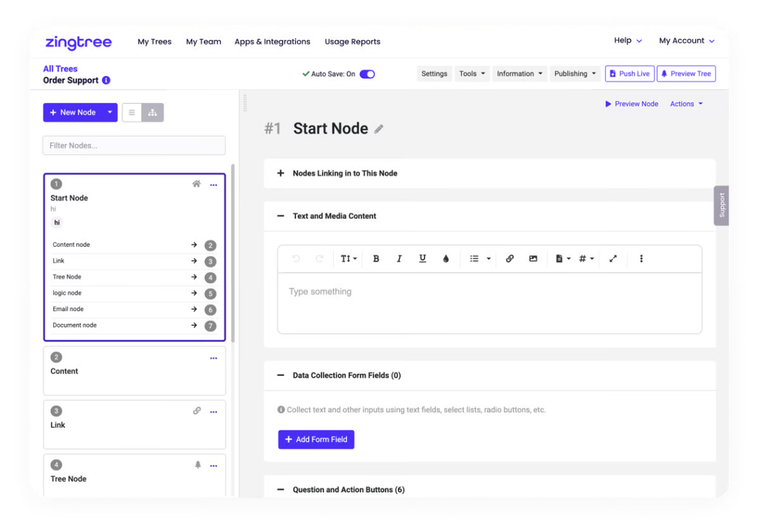Open the Information dropdown
759x532 pixels.
pyautogui.click(x=520, y=74)
